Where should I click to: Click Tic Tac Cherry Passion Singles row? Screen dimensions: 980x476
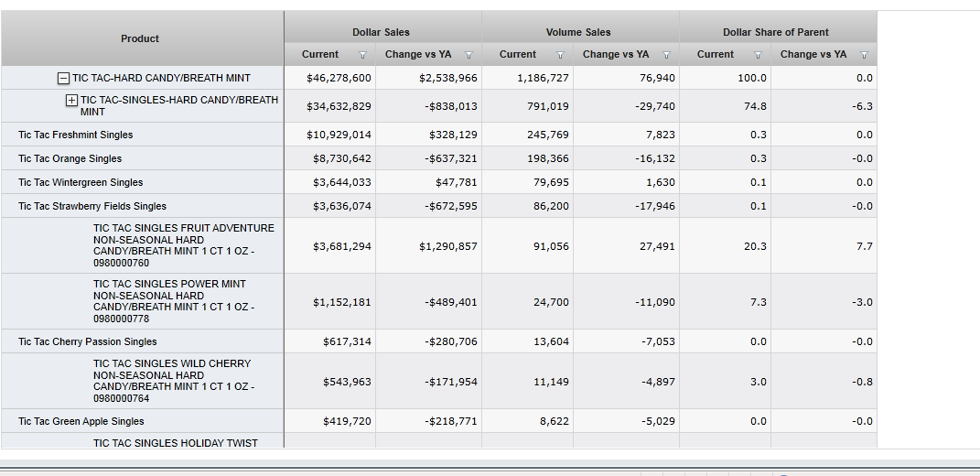tap(88, 341)
